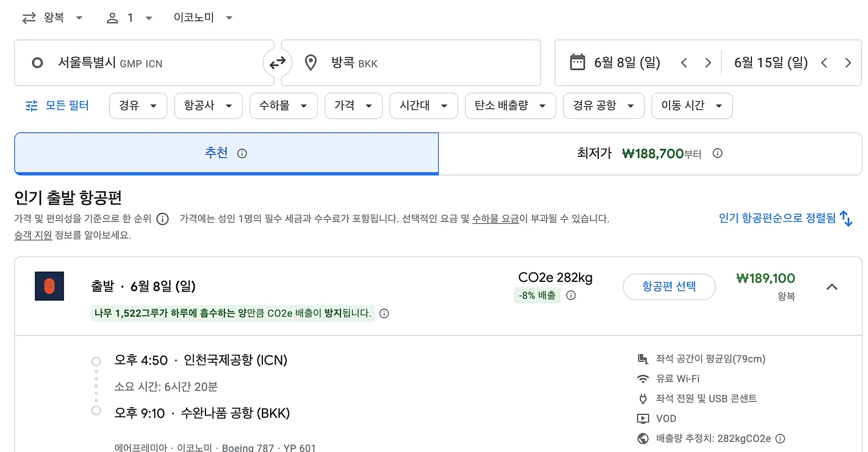Open the 모든 필터 filter icon
This screenshot has height=452, width=868.
click(x=30, y=106)
